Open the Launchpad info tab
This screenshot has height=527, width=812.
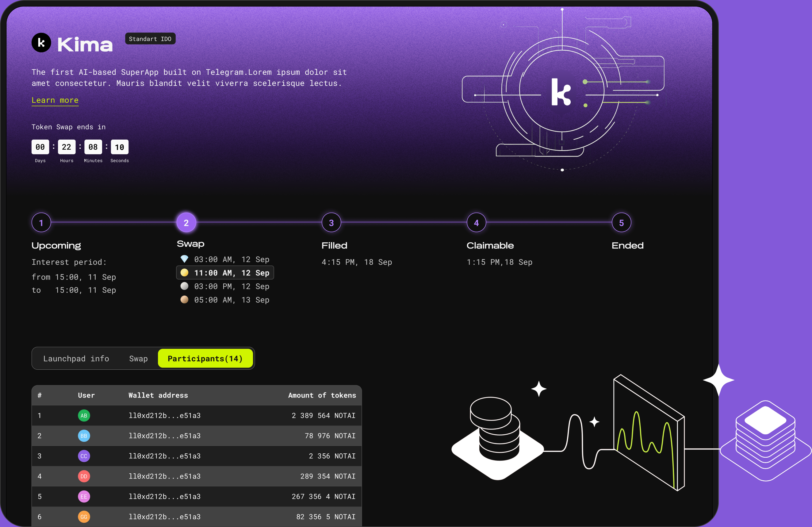[x=76, y=358]
